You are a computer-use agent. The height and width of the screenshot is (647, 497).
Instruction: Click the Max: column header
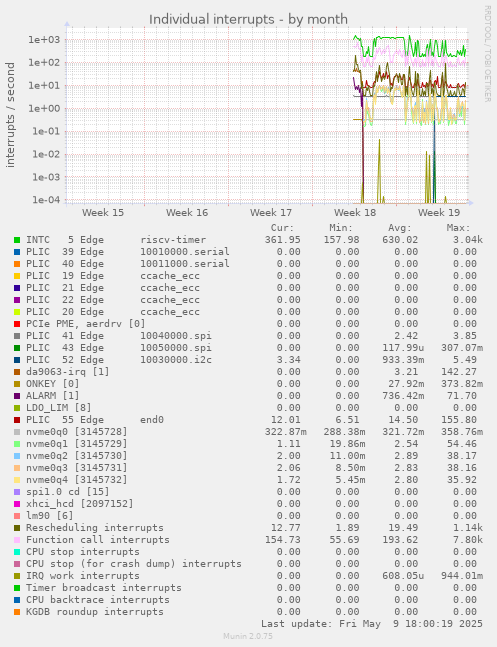coord(458,228)
